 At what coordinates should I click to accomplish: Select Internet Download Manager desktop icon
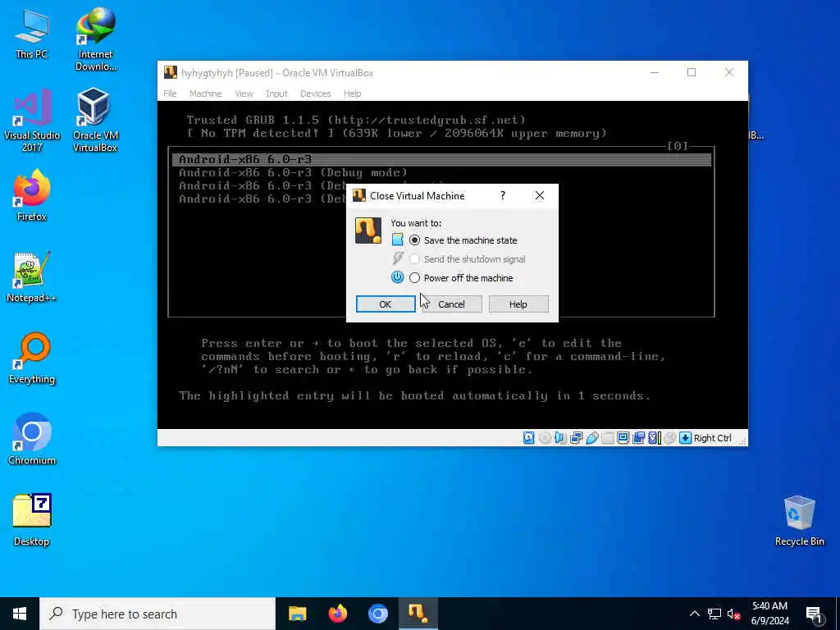[x=95, y=39]
